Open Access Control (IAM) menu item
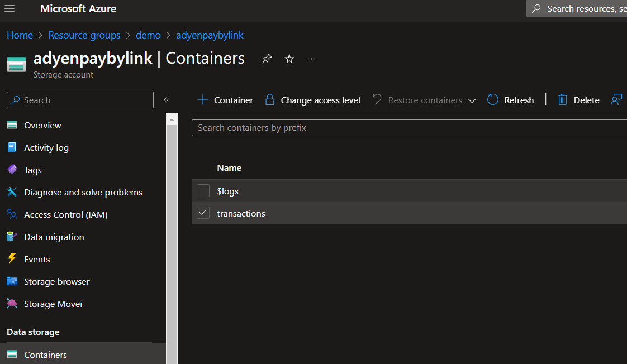Image resolution: width=627 pixels, height=364 pixels. point(65,214)
